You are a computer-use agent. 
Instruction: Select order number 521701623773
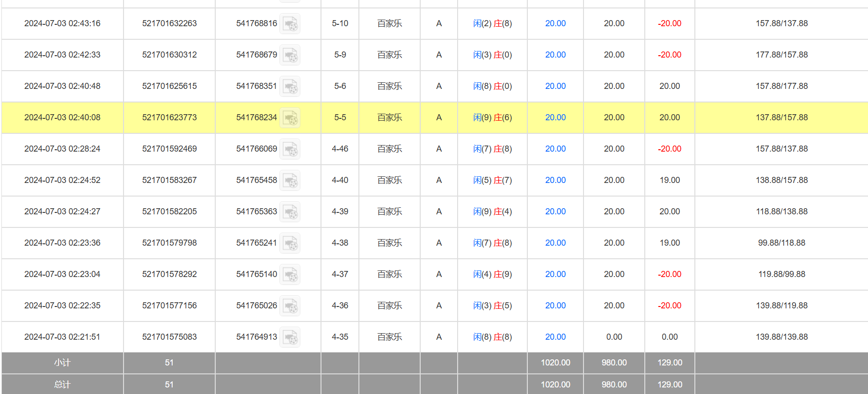(x=169, y=117)
